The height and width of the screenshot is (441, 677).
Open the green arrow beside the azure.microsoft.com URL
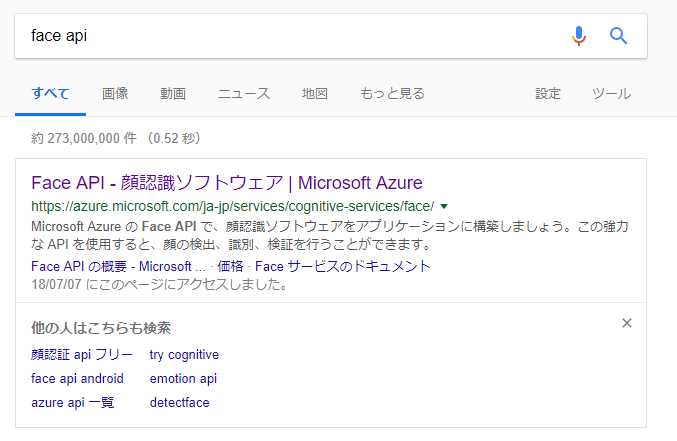tap(444, 206)
